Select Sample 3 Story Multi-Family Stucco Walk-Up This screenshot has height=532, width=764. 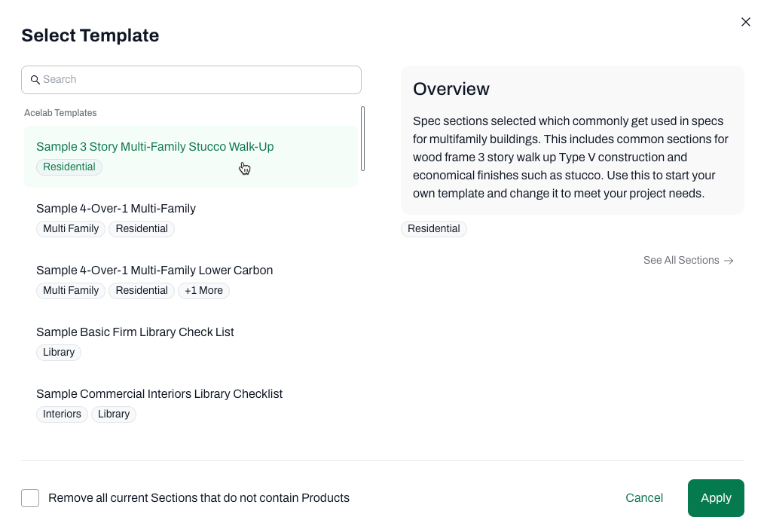tap(191, 157)
